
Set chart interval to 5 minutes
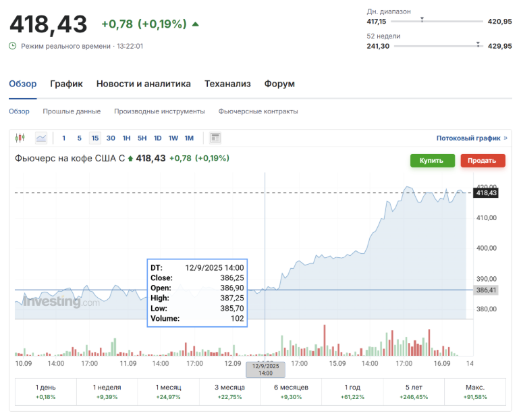pos(80,138)
